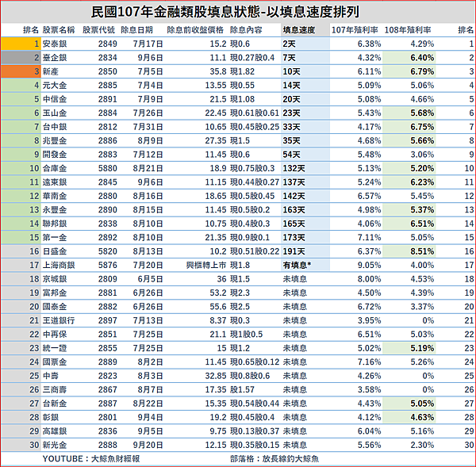Click ex-dividend date '9月20日'
476x467 pixels.
coord(148,446)
